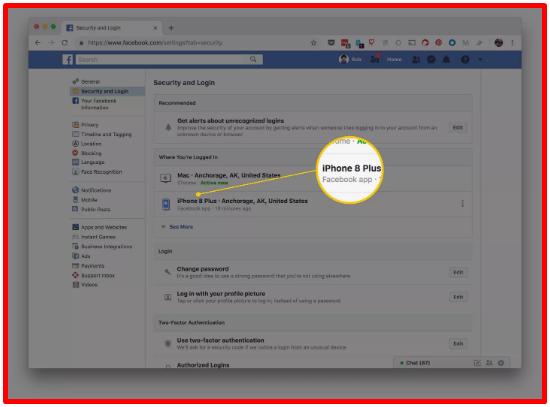Open the account dropdown arrow
Viewport: 550px width, 407px height.
click(x=480, y=60)
